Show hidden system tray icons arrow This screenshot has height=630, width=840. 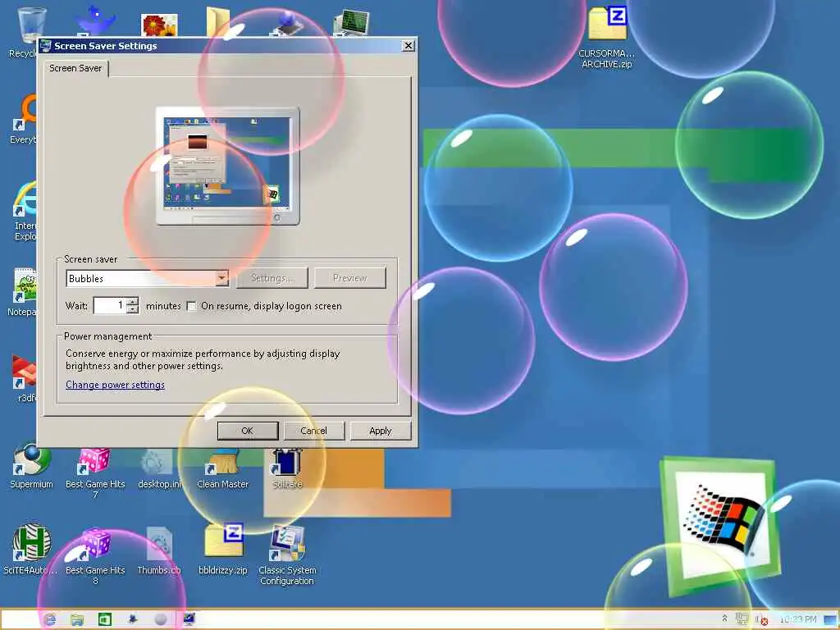point(724,619)
